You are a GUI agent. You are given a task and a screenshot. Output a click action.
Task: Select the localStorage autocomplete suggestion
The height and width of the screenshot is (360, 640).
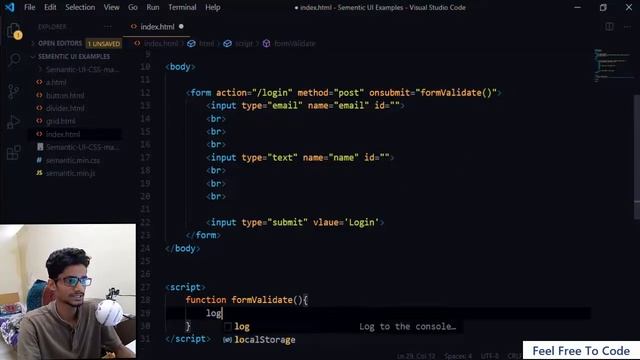264,340
